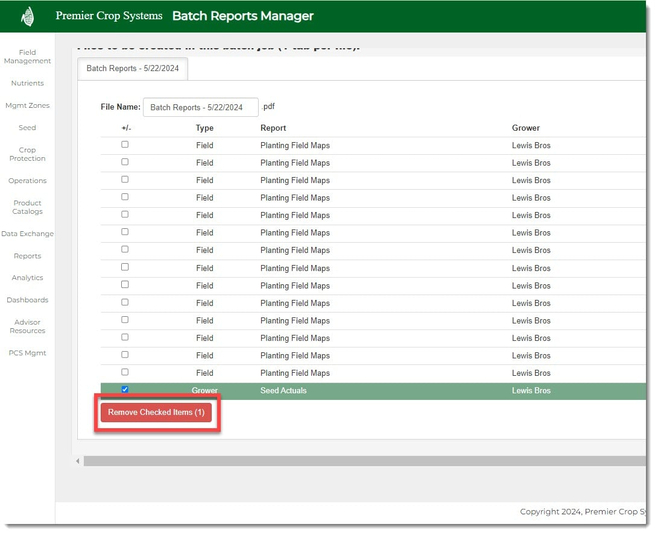The height and width of the screenshot is (533, 655).
Task: Navigate to Operations
Action: pyautogui.click(x=28, y=180)
